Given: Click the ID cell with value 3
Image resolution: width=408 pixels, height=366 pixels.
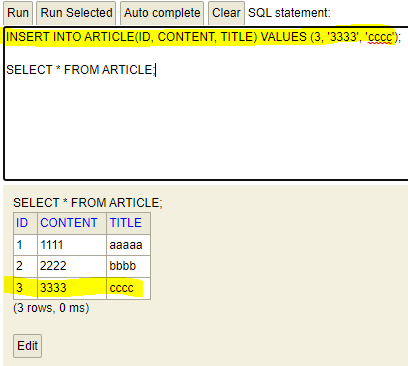Looking at the screenshot, I should pyautogui.click(x=25, y=288).
